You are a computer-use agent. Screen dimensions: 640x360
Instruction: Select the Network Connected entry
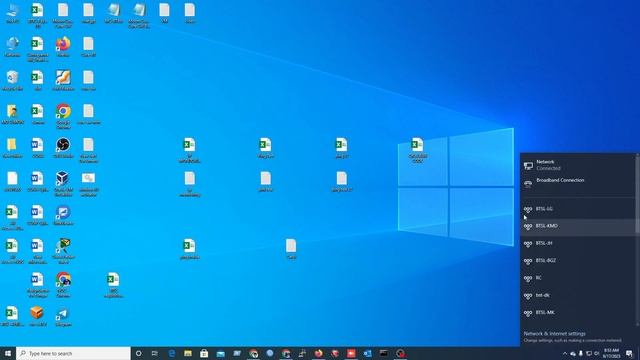577,165
